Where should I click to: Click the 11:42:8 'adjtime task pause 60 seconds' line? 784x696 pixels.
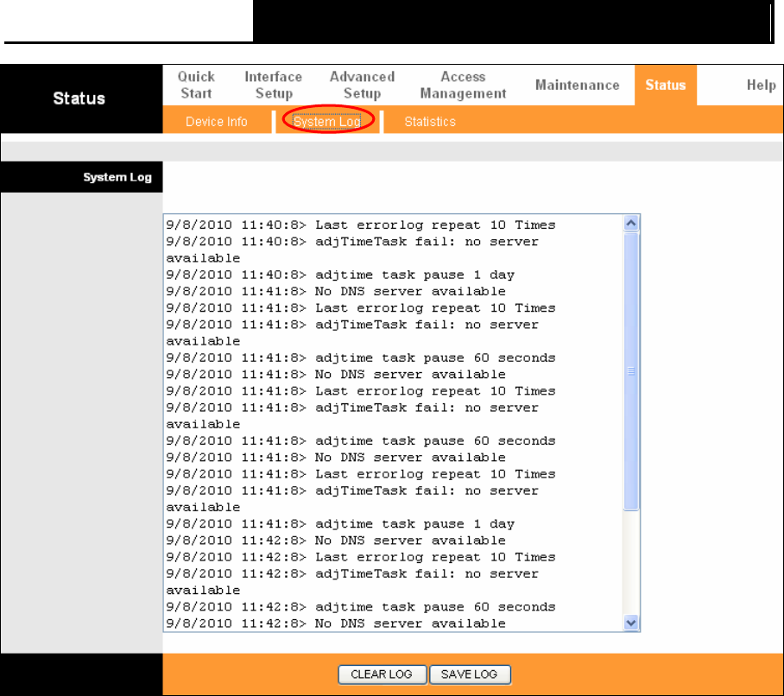tap(361, 607)
